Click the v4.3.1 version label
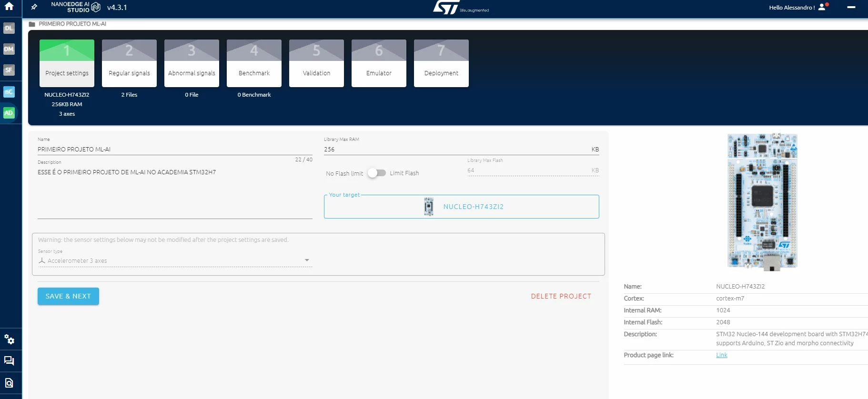The width and height of the screenshot is (868, 399). coord(117,8)
